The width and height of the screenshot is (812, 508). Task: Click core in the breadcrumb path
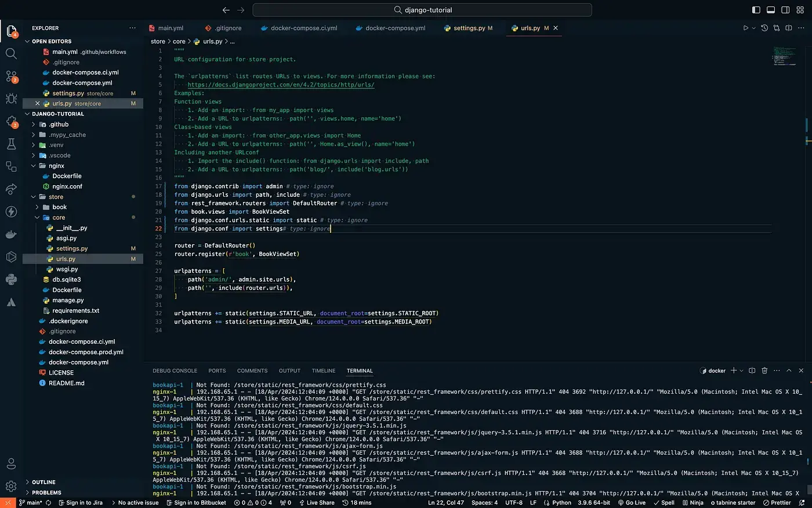pos(179,41)
